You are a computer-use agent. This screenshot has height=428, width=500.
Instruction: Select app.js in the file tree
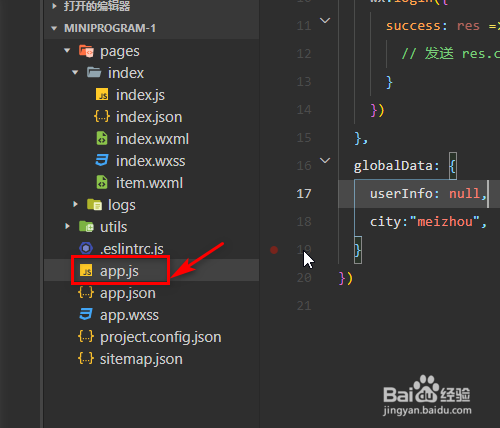pos(119,271)
